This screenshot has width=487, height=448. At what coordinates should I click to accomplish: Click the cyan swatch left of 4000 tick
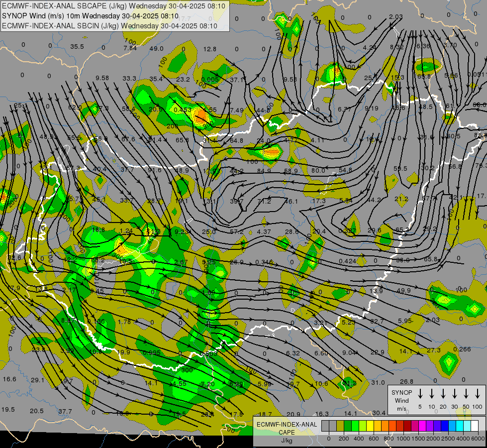[x=459, y=426]
